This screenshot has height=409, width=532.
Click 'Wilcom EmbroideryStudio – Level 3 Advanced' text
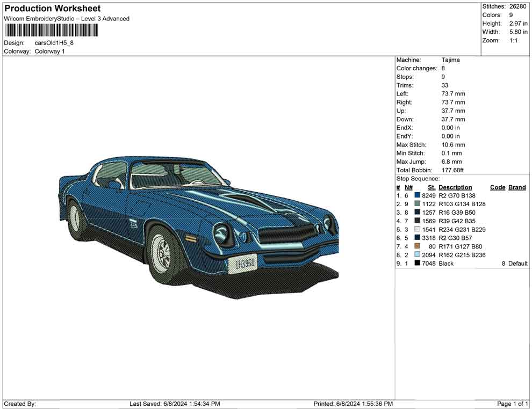pos(67,19)
